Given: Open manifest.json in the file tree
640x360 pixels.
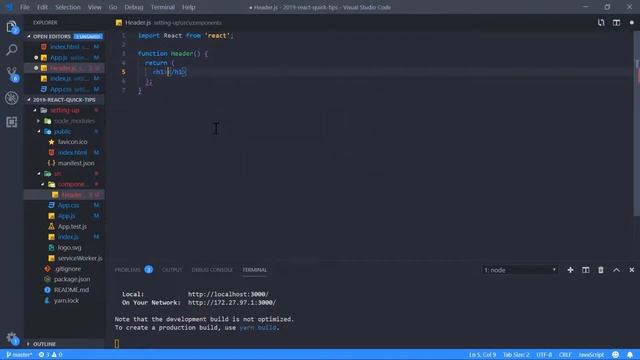Looking at the screenshot, I should tap(76, 163).
